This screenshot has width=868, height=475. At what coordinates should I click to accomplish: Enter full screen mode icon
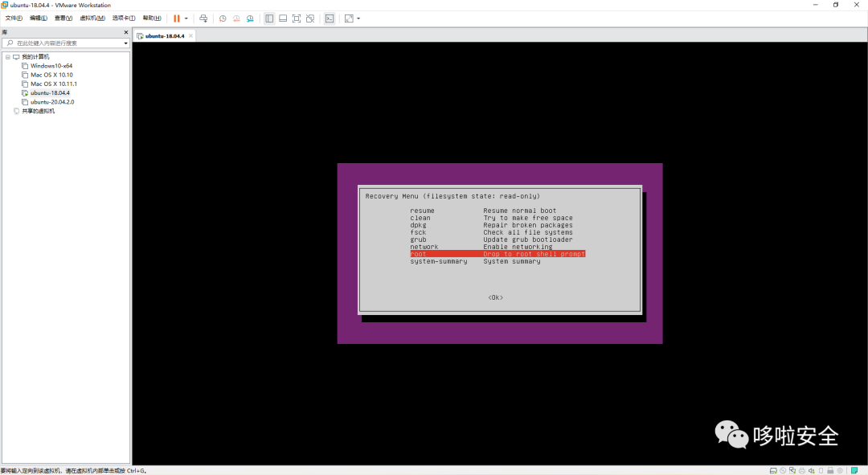point(297,18)
